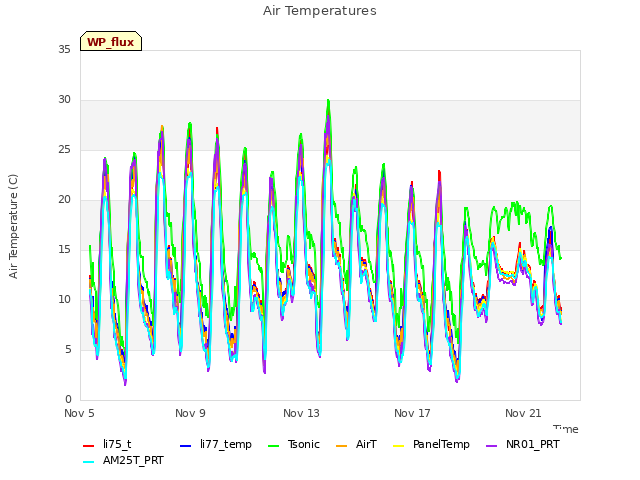Screen dimensions: 640x480
Task: Click the 0 y-axis tick label
Action: click(x=68, y=400)
